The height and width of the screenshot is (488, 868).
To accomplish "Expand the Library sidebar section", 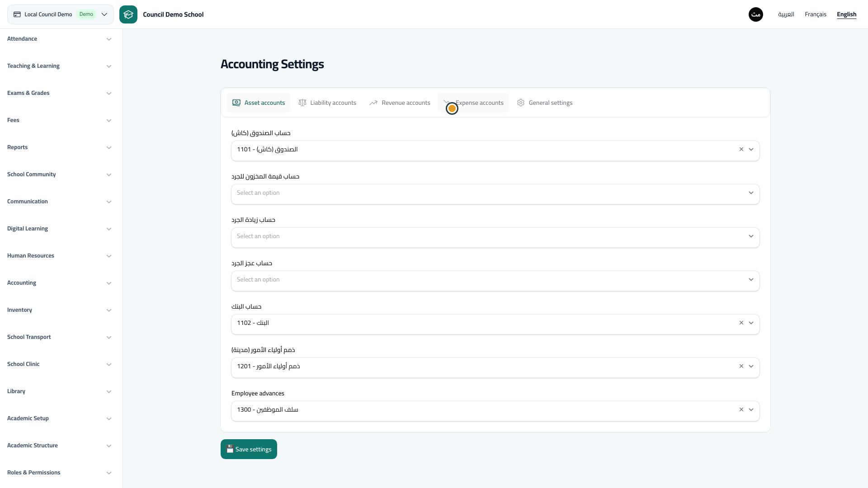I will (59, 391).
